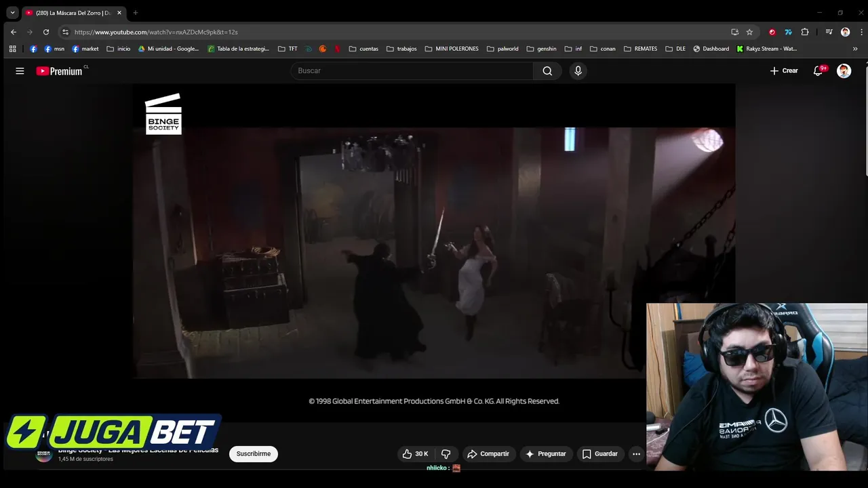Expand the genshin bookmark folder
The image size is (868, 488).
pyautogui.click(x=542, y=49)
